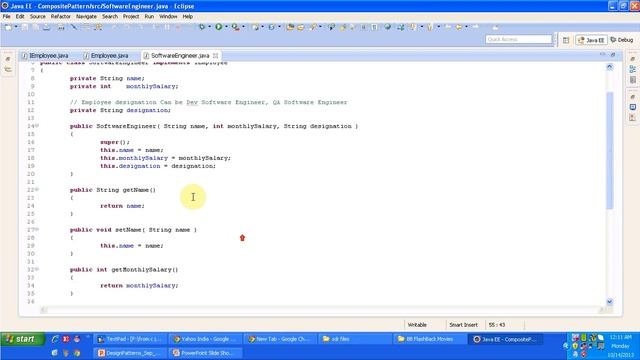
Task: Click Skip All Breakpoints toolbar icon
Action: point(74,27)
